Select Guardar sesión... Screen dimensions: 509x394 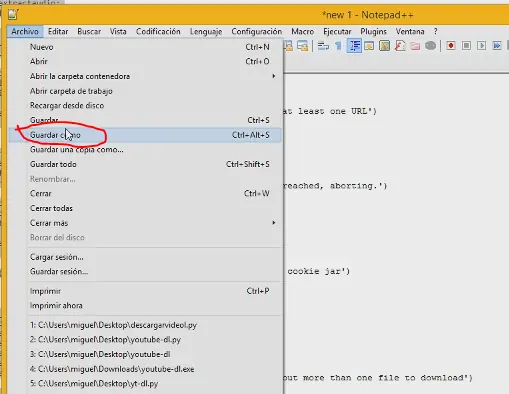coord(145,272)
